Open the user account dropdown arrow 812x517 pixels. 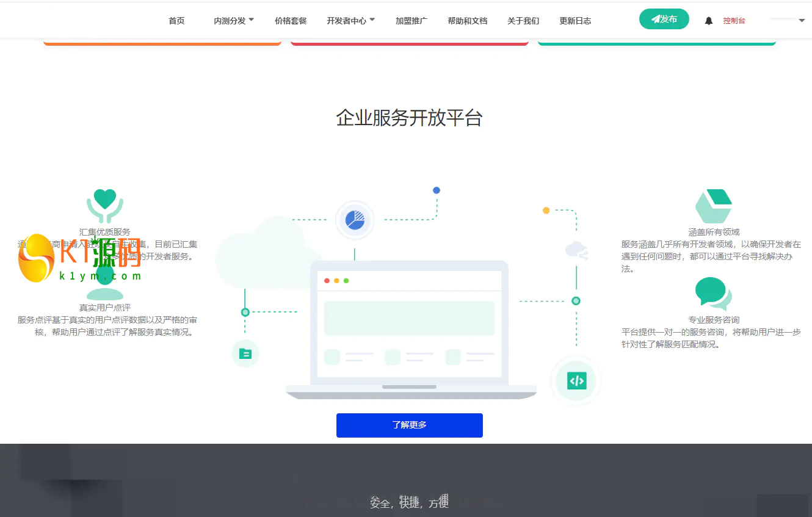pos(802,21)
